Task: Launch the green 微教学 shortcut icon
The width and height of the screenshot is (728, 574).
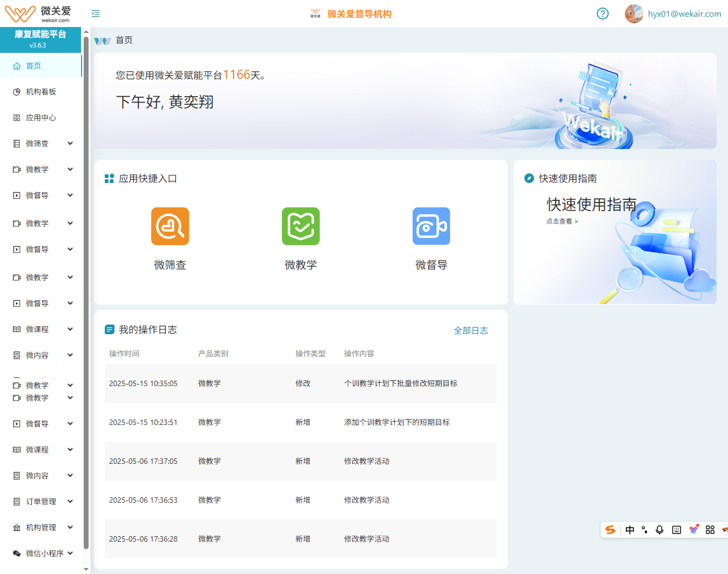Action: pyautogui.click(x=301, y=226)
